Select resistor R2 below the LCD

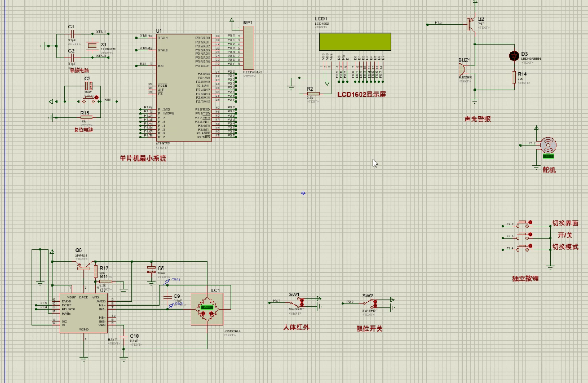pyautogui.click(x=313, y=94)
